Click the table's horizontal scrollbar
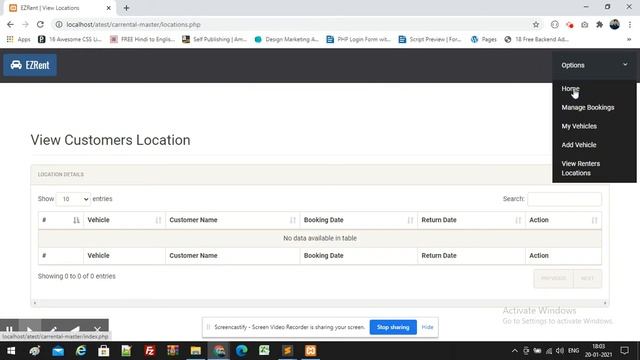This screenshot has height=360, width=640. click(320, 303)
